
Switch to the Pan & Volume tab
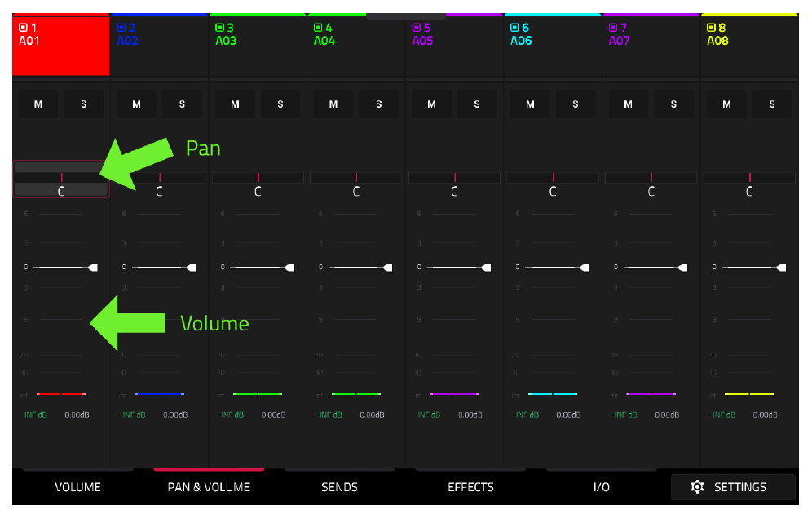pyautogui.click(x=209, y=487)
